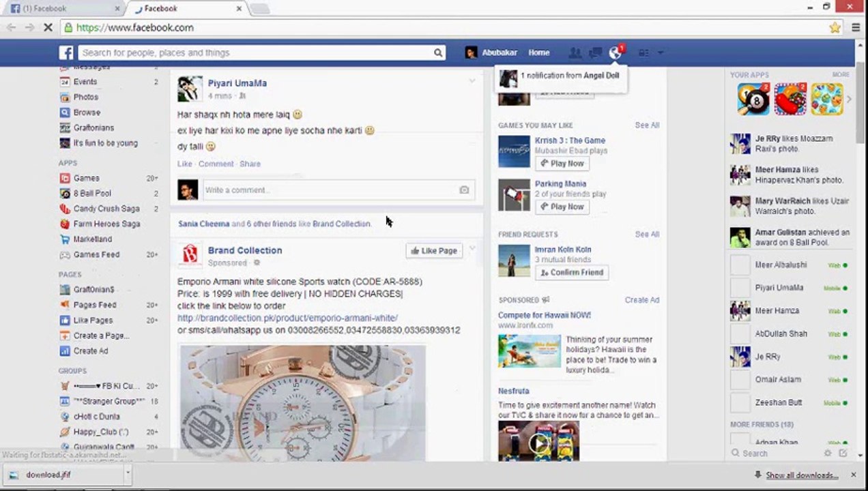Show more apps with right arrow
This screenshot has height=491, width=868.
pyautogui.click(x=849, y=99)
